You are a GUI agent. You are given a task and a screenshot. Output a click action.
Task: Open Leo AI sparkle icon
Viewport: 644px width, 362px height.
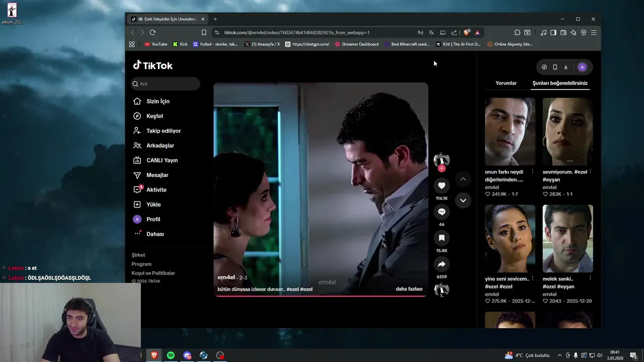coord(574,33)
